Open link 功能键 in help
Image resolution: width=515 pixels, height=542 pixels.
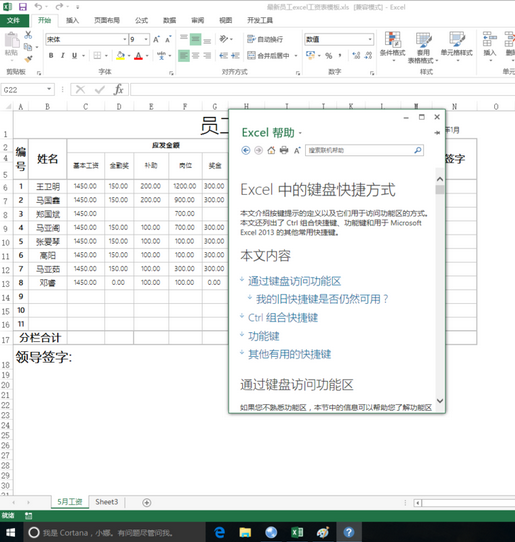click(263, 336)
